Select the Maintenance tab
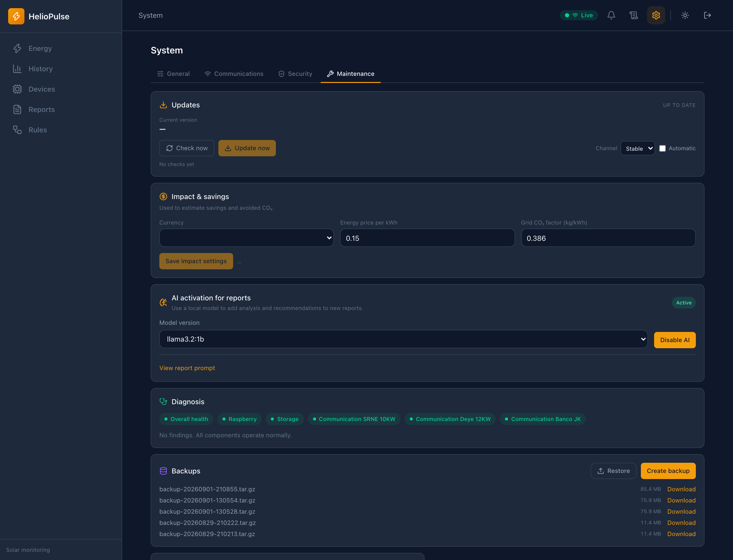This screenshot has height=560, width=733. tap(351, 74)
